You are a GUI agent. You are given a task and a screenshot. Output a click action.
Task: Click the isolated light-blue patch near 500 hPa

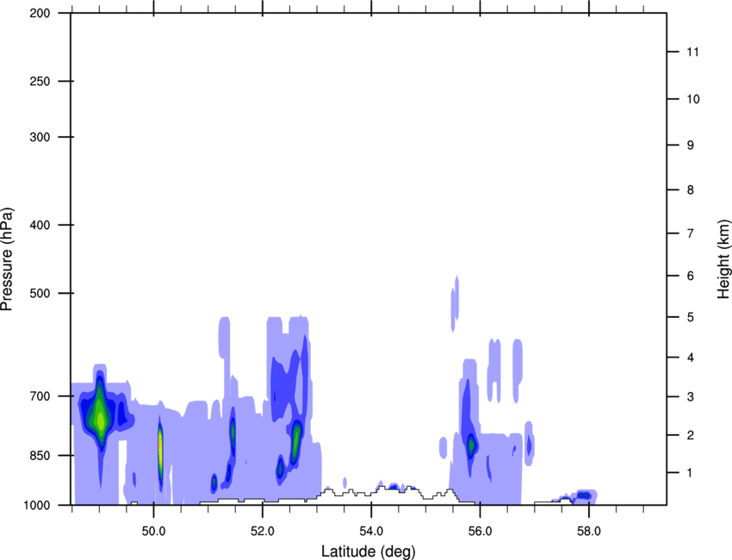coord(455,303)
